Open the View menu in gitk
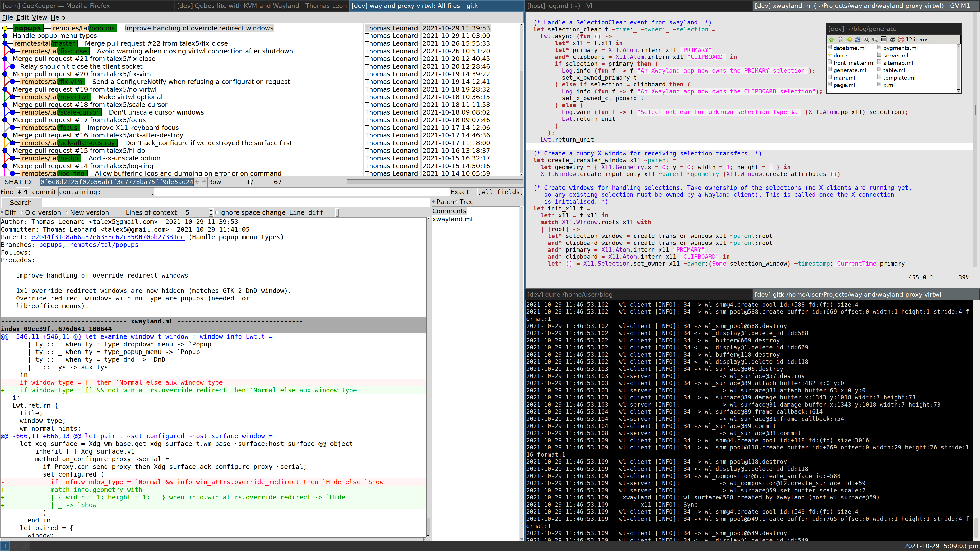Viewport: 980px width, 551px height. pyautogui.click(x=39, y=18)
